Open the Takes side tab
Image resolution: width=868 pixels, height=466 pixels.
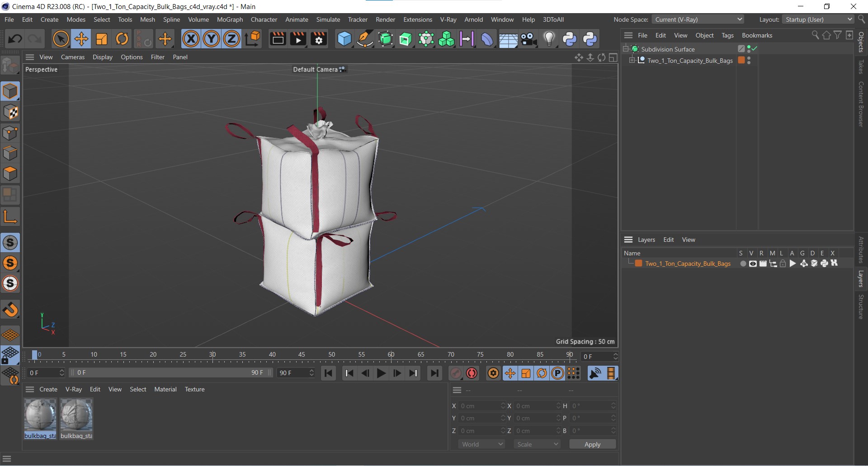pyautogui.click(x=861, y=67)
